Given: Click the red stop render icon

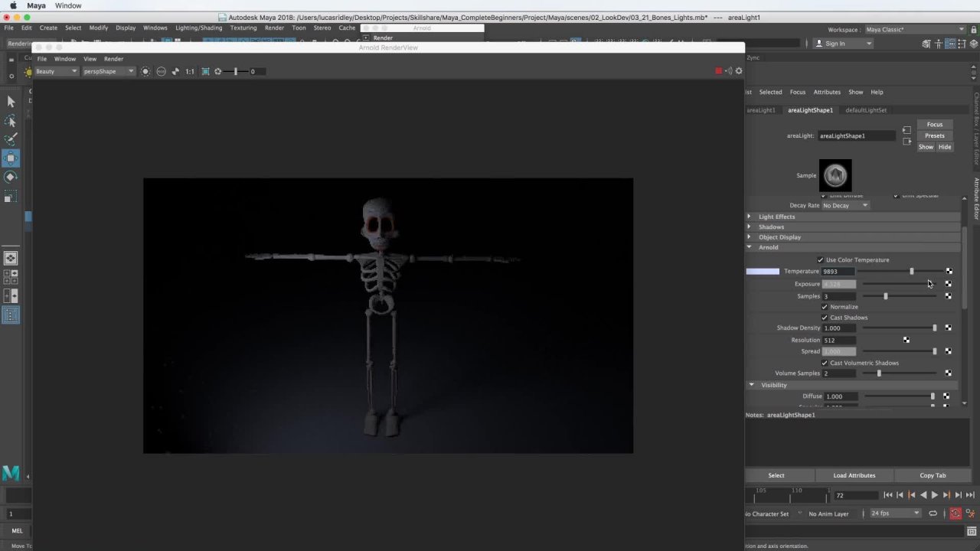Looking at the screenshot, I should pyautogui.click(x=718, y=71).
